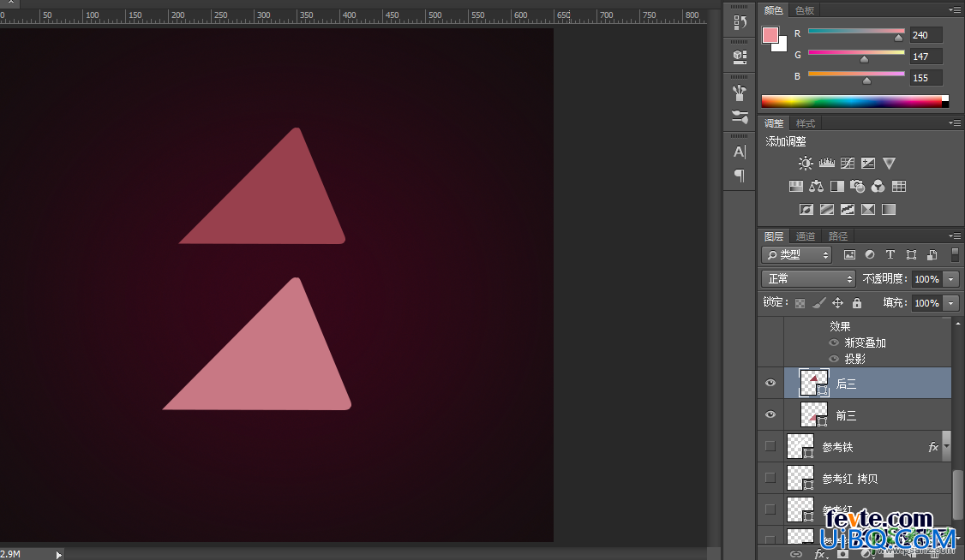This screenshot has height=560, width=965.
Task: Select the 后三 layer thumbnail
Action: tap(813, 383)
